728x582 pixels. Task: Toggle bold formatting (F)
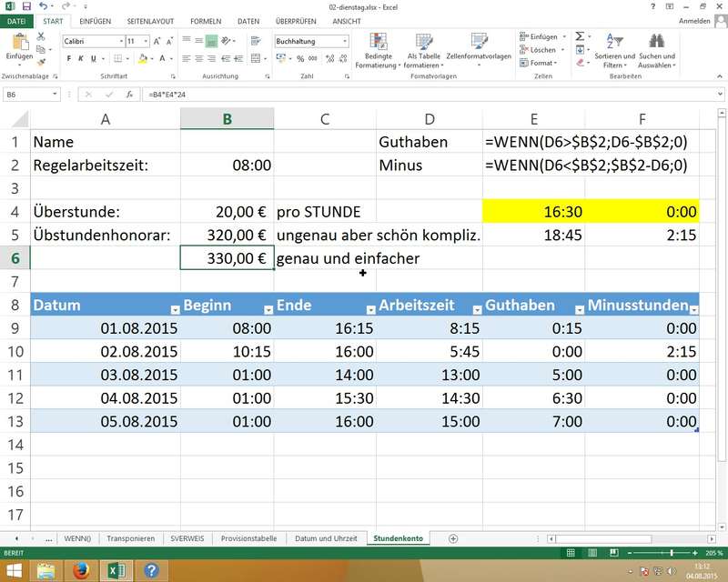tap(68, 58)
